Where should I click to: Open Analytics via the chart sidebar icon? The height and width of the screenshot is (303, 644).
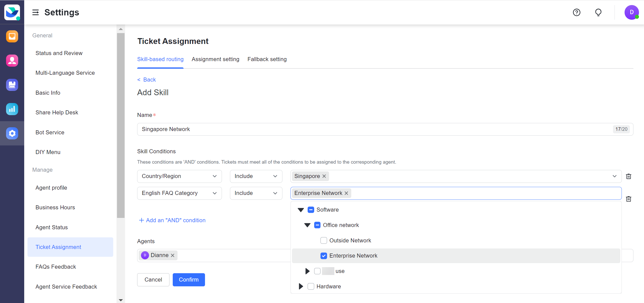tap(12, 109)
